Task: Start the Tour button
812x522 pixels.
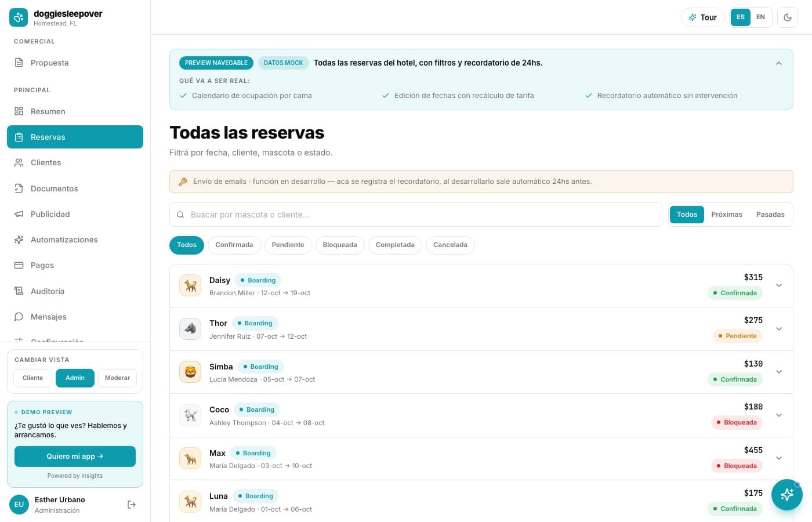Action: tap(702, 17)
